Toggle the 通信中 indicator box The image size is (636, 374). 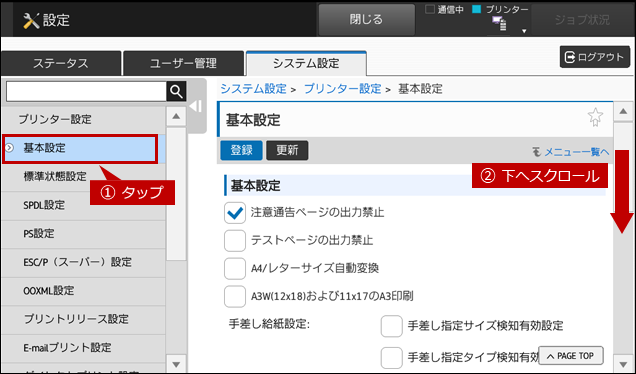(430, 9)
